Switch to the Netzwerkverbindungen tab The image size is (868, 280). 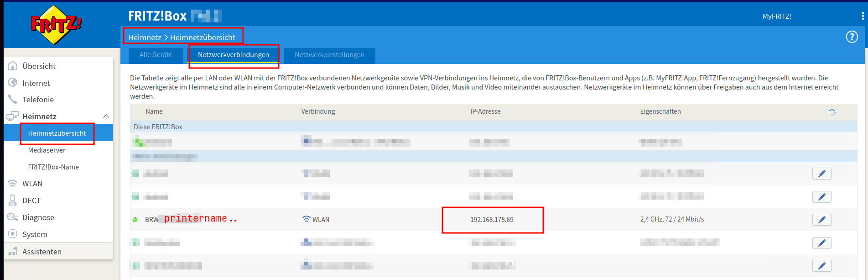[234, 55]
